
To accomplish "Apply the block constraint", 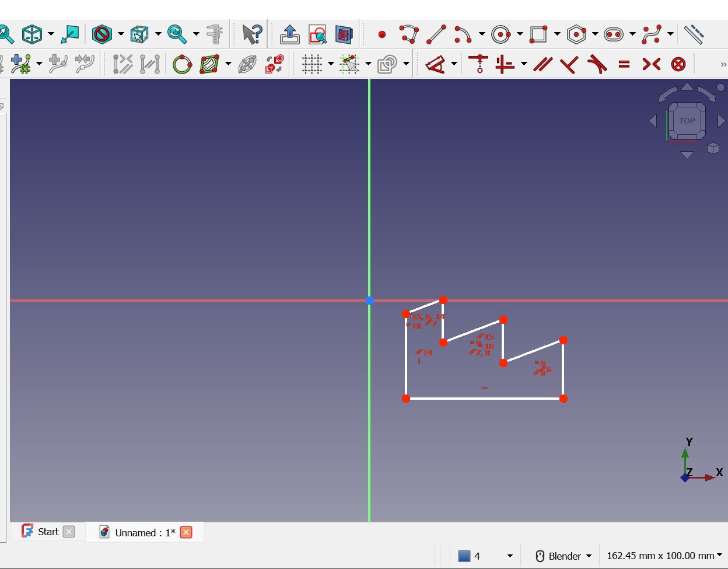I will click(x=678, y=64).
